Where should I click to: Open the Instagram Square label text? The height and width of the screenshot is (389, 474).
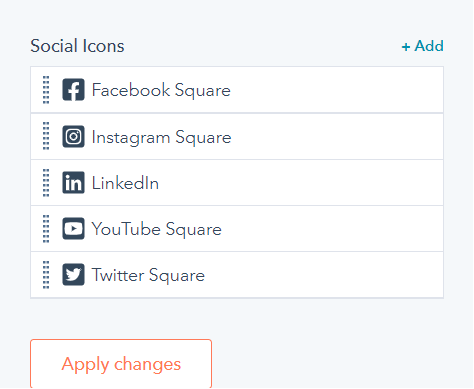click(161, 137)
